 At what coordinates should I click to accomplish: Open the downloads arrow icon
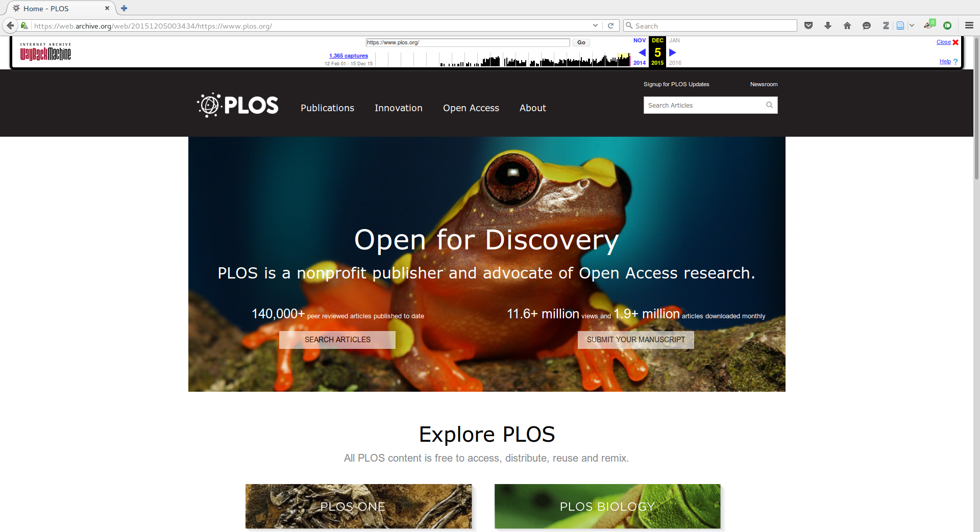[828, 26]
